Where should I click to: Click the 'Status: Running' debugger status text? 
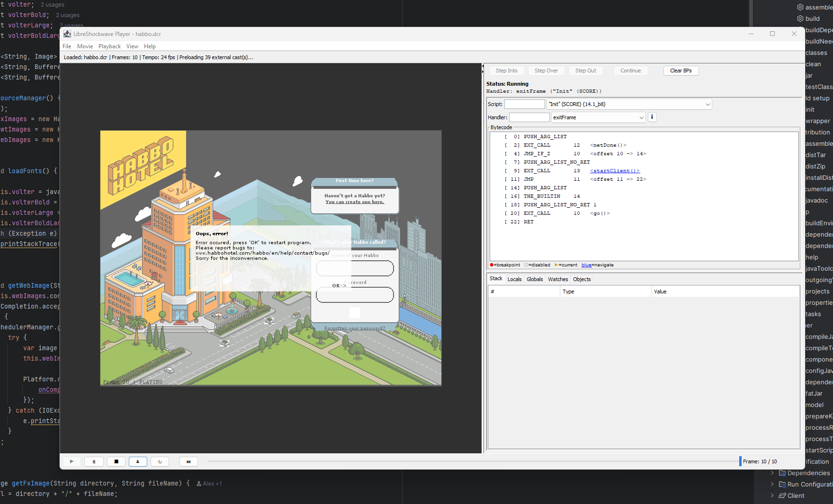pyautogui.click(x=507, y=84)
